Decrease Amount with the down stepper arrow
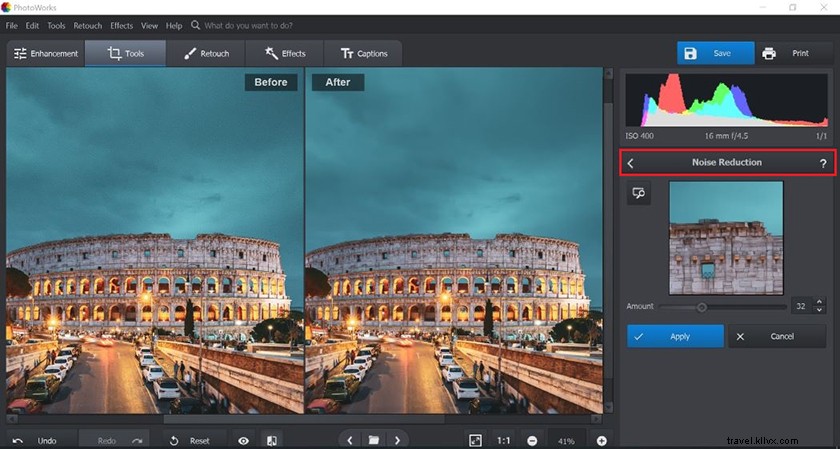 click(x=819, y=310)
